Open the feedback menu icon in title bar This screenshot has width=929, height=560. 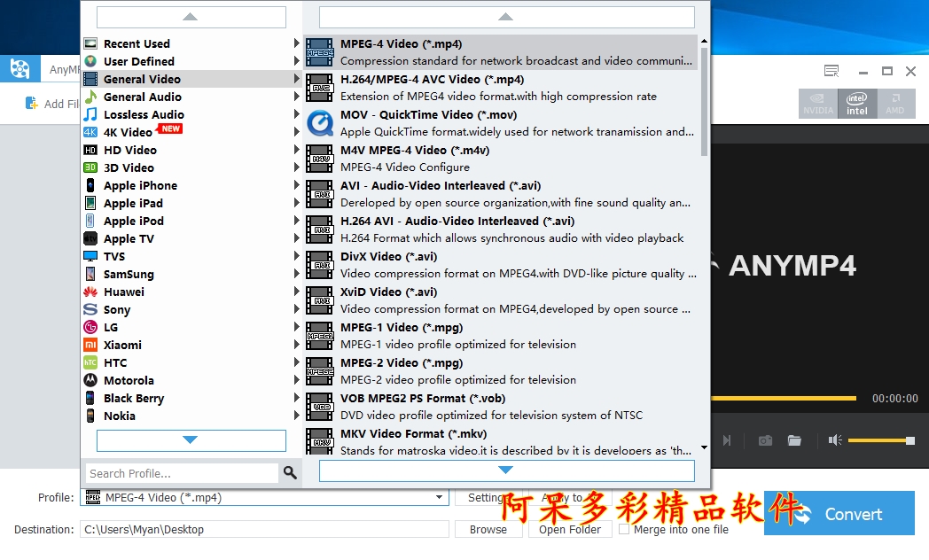(831, 71)
